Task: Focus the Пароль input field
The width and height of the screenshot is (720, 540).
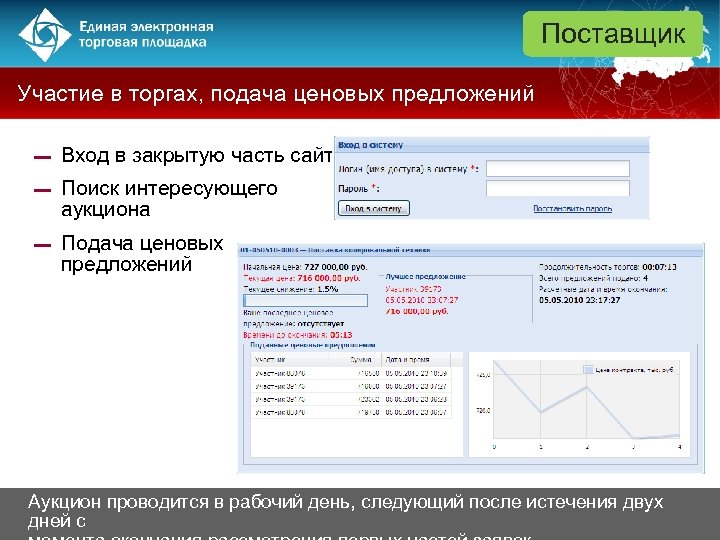Action: coord(558,188)
